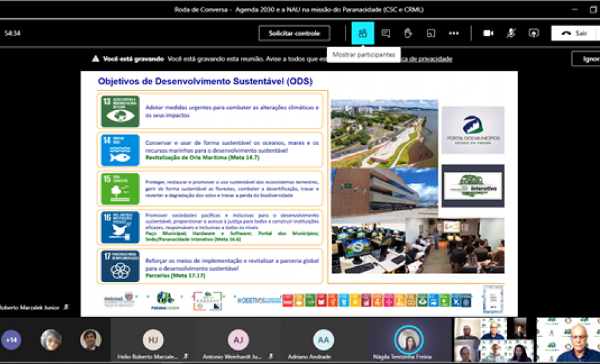Click the Paraná government logo in slide footer
Screen dimensions: 600x364
(119, 300)
